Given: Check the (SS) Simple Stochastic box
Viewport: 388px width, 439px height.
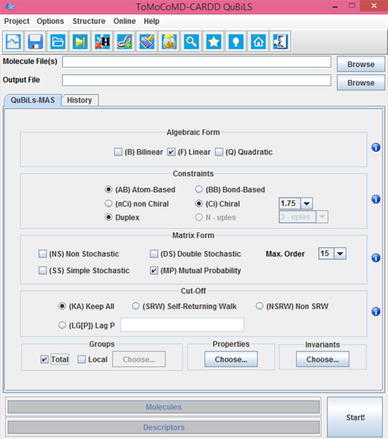Looking at the screenshot, I should (43, 270).
